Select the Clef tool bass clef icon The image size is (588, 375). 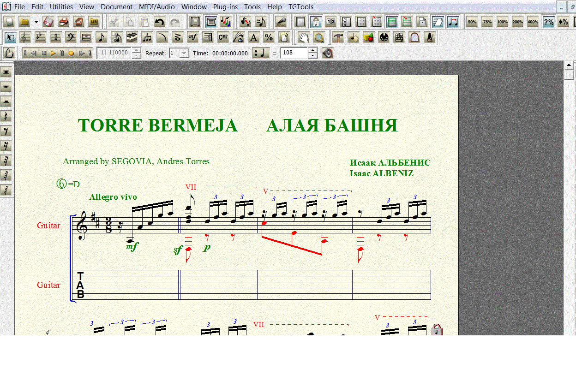(71, 37)
